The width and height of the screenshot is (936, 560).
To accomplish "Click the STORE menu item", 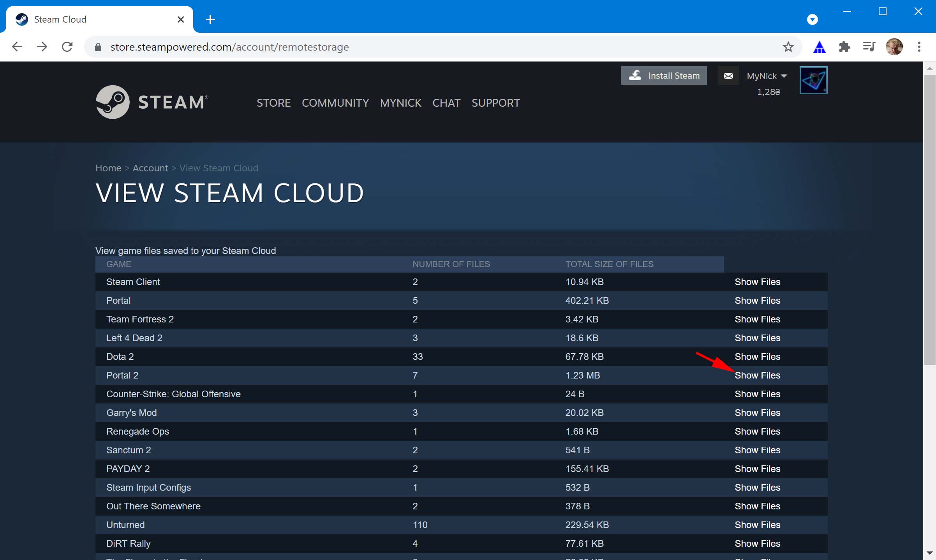I will coord(274,102).
